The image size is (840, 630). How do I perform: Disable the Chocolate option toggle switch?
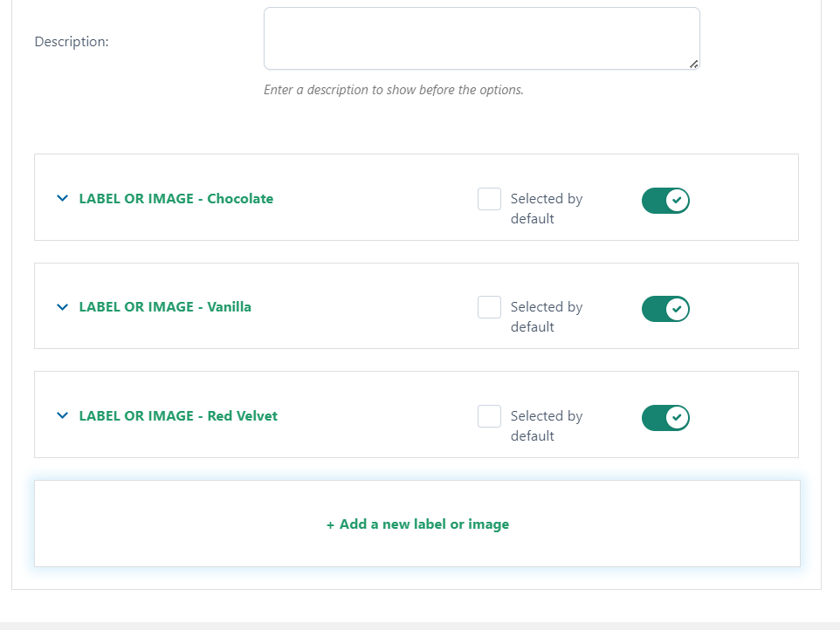665,201
